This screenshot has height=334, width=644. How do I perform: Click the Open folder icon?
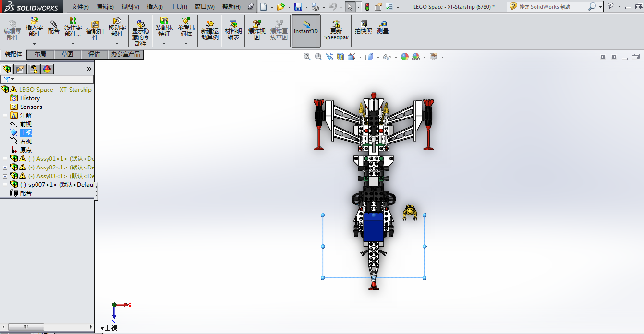(x=281, y=7)
